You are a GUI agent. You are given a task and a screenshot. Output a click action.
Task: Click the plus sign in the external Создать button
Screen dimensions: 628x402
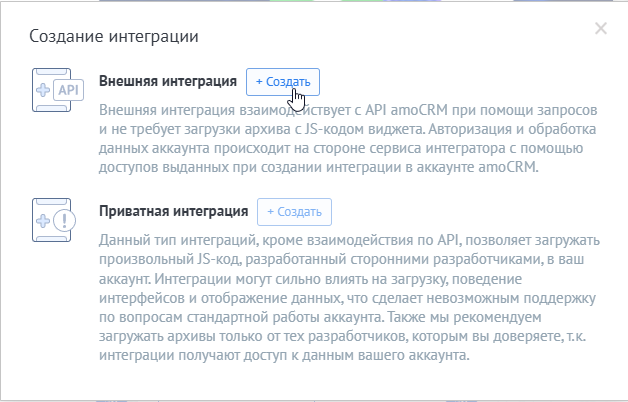coord(259,81)
